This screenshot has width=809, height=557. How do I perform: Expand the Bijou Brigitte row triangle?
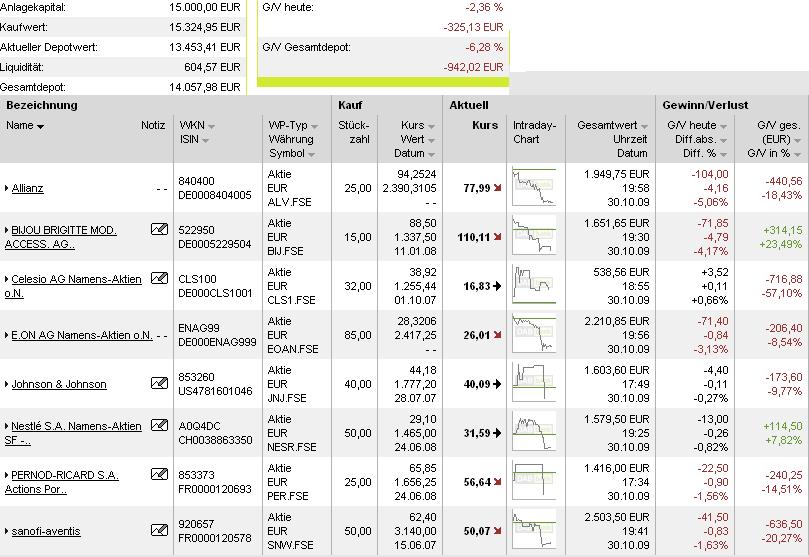pos(7,230)
